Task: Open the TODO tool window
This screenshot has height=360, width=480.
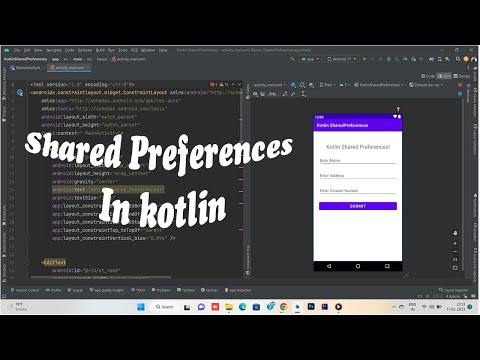Action: click(x=138, y=290)
